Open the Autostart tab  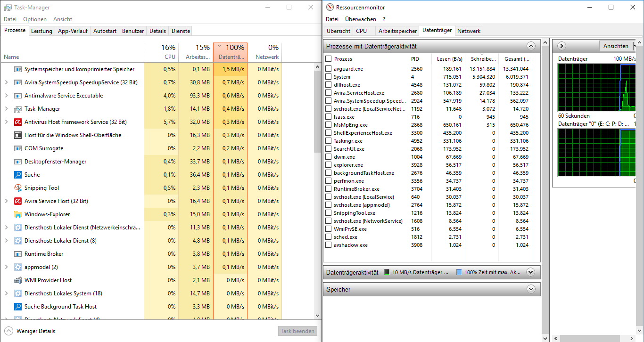(x=105, y=31)
